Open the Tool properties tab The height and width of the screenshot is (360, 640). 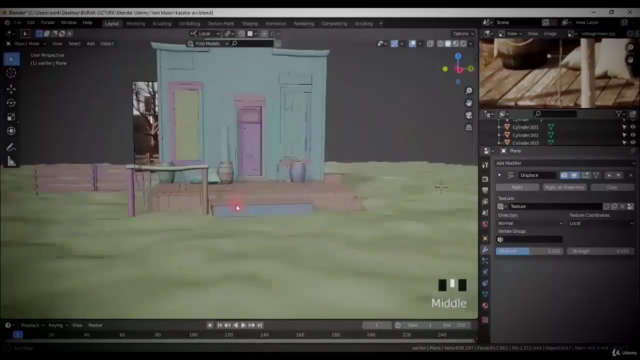point(485,165)
